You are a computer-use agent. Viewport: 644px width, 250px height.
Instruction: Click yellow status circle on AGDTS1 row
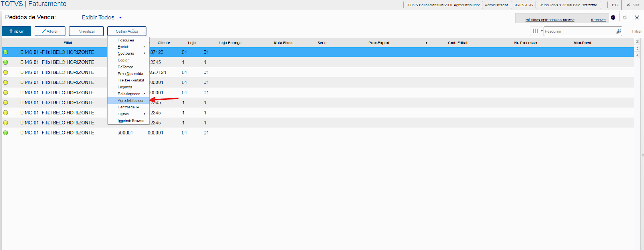(6, 72)
